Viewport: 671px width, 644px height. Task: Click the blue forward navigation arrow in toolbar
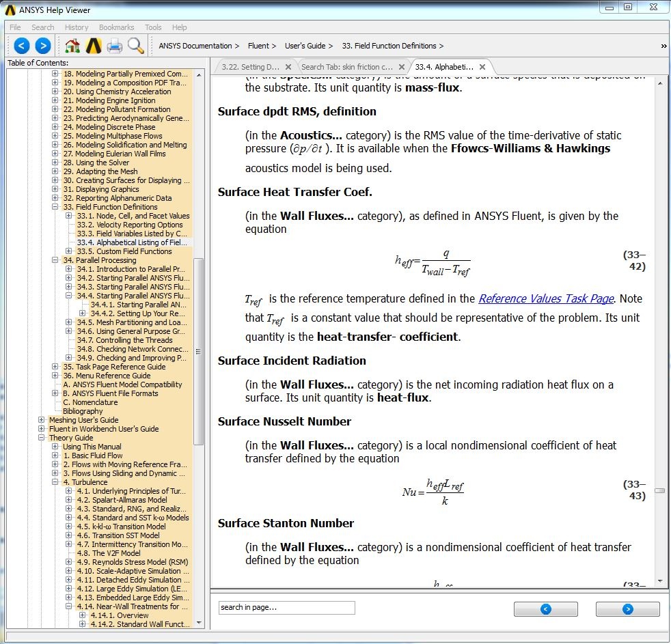[43, 46]
